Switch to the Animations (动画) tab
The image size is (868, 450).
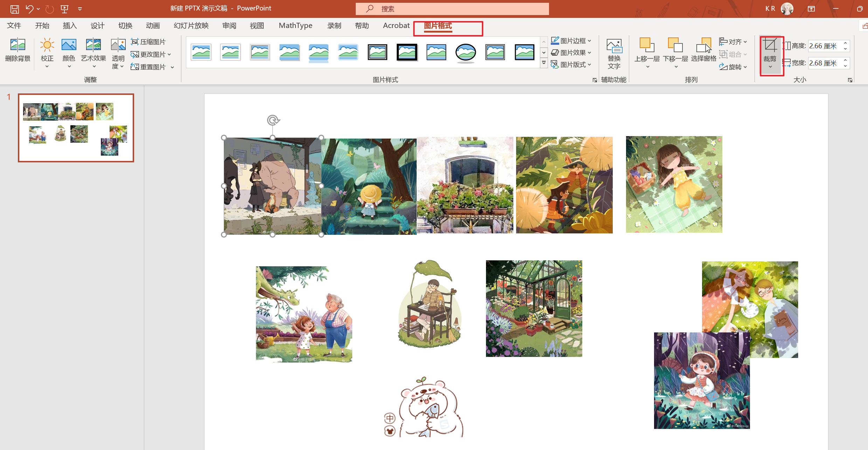click(153, 26)
